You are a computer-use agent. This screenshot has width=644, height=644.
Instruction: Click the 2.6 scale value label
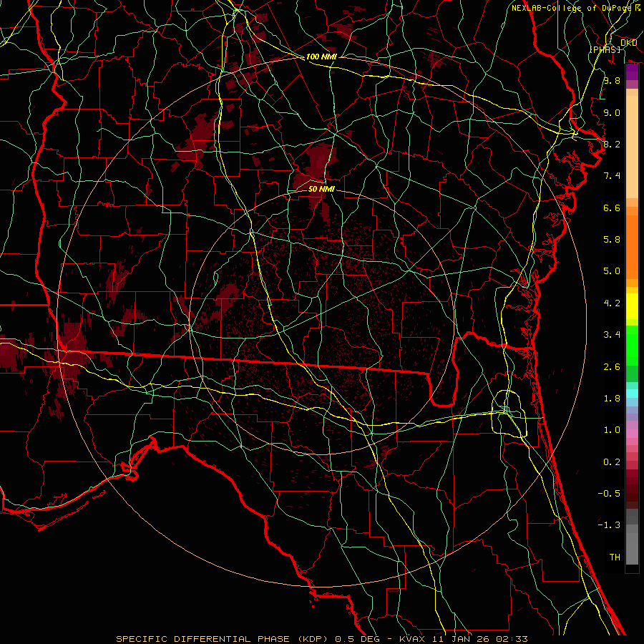point(611,367)
